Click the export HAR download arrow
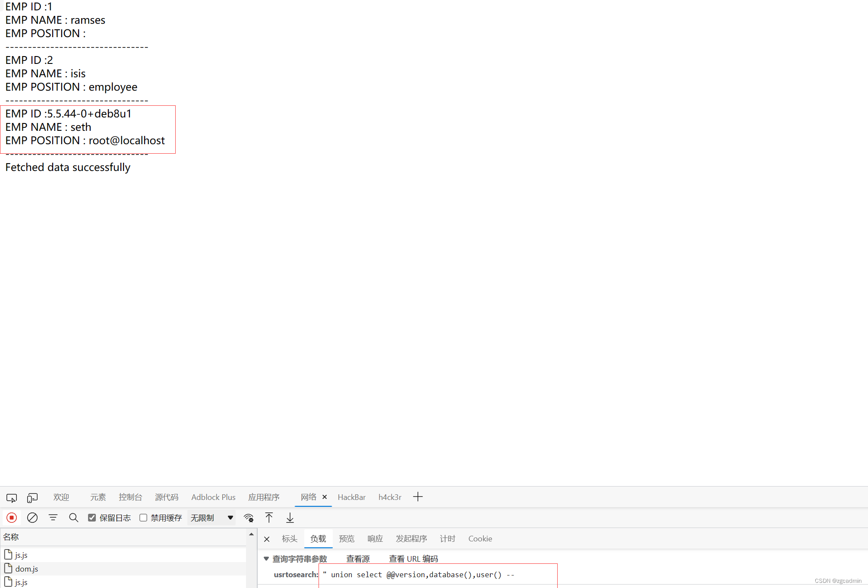Image resolution: width=868 pixels, height=588 pixels. coord(290,518)
